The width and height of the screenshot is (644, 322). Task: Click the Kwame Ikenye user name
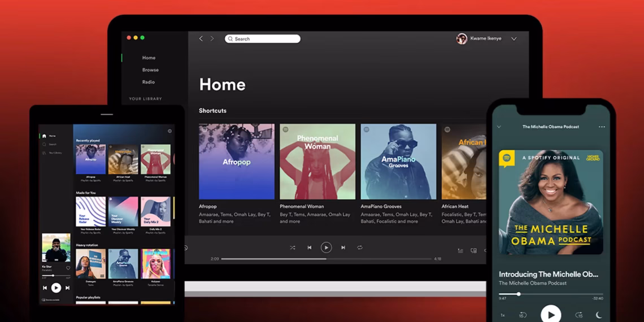coord(486,38)
